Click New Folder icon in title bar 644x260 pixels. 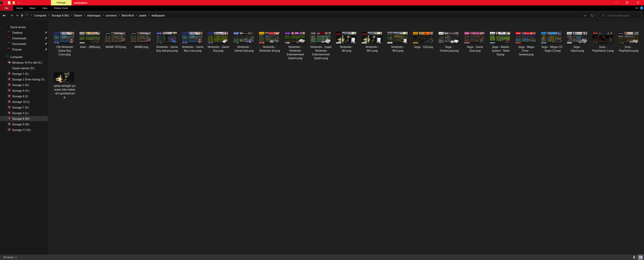click(14, 3)
